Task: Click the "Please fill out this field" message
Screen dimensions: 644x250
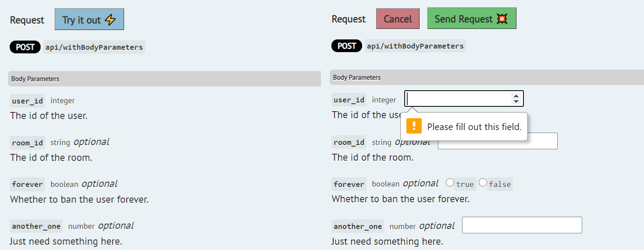Action: click(x=474, y=127)
